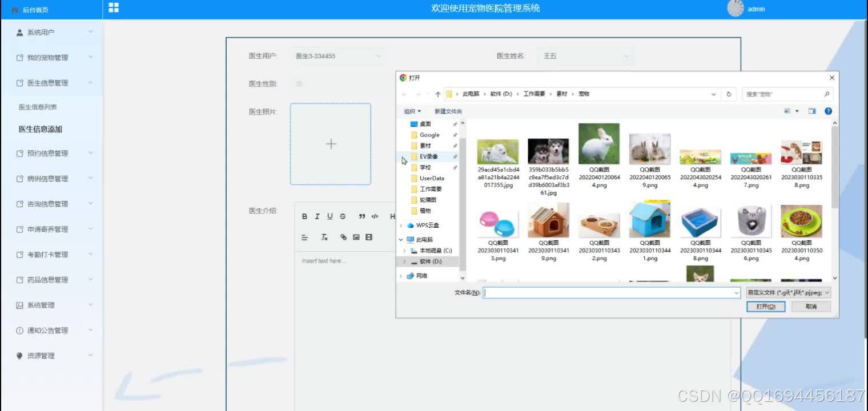Toggle the preview pane icon
868x411 pixels.
[812, 111]
